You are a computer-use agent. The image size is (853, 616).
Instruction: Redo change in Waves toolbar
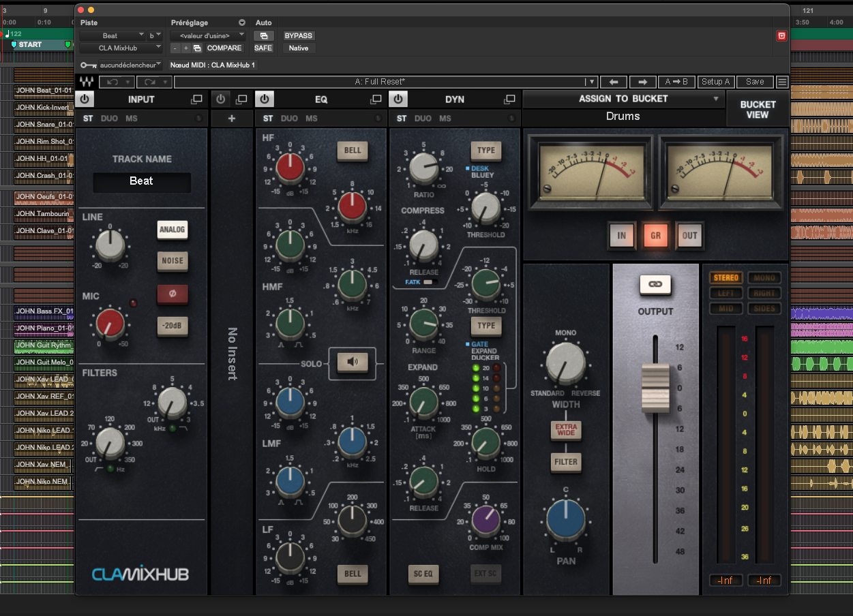(x=149, y=82)
